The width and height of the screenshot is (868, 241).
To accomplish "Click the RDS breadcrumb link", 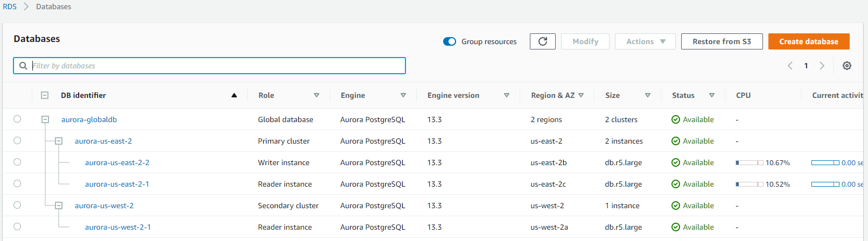I will (10, 6).
